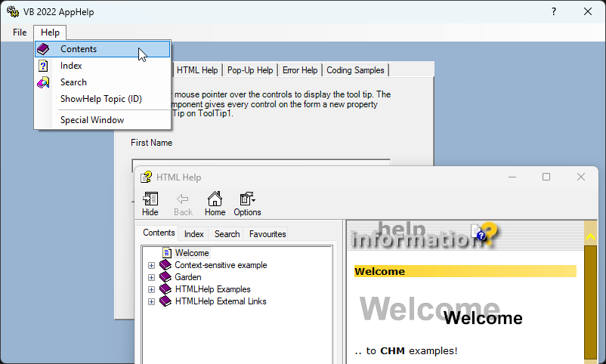Open the File menu
The image size is (606, 364).
point(20,32)
